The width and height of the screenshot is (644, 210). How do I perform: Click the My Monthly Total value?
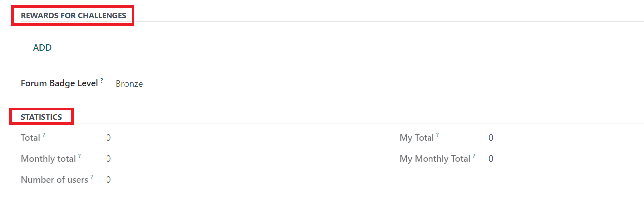click(491, 159)
